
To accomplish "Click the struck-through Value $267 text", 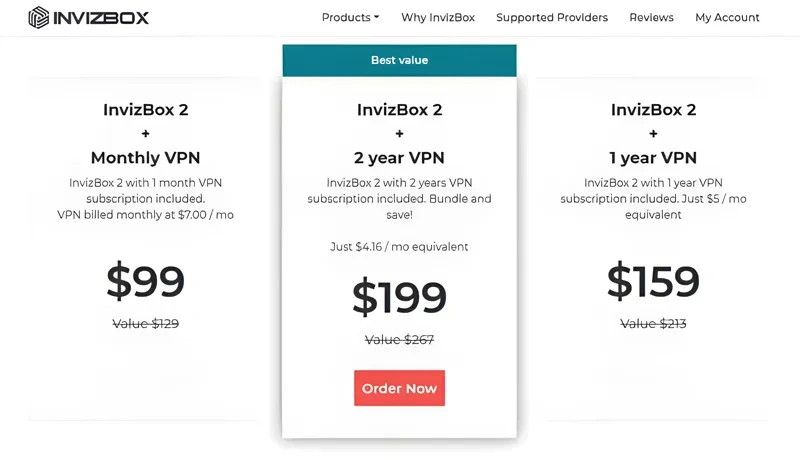I will pos(399,340).
